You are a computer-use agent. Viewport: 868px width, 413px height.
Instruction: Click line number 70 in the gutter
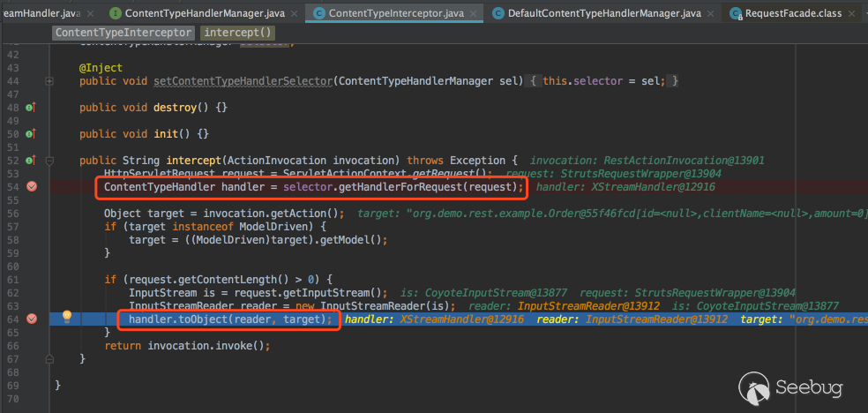click(x=12, y=398)
